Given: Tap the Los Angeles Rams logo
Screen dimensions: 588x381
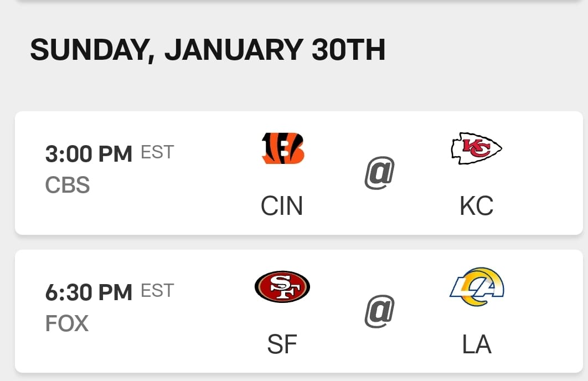Looking at the screenshot, I should (476, 286).
